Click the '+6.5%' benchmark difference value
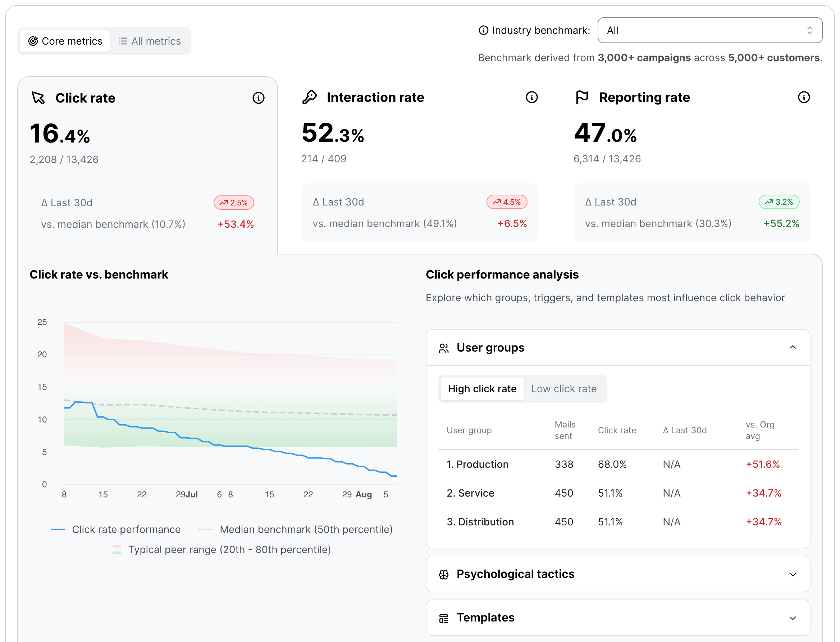 [x=512, y=223]
